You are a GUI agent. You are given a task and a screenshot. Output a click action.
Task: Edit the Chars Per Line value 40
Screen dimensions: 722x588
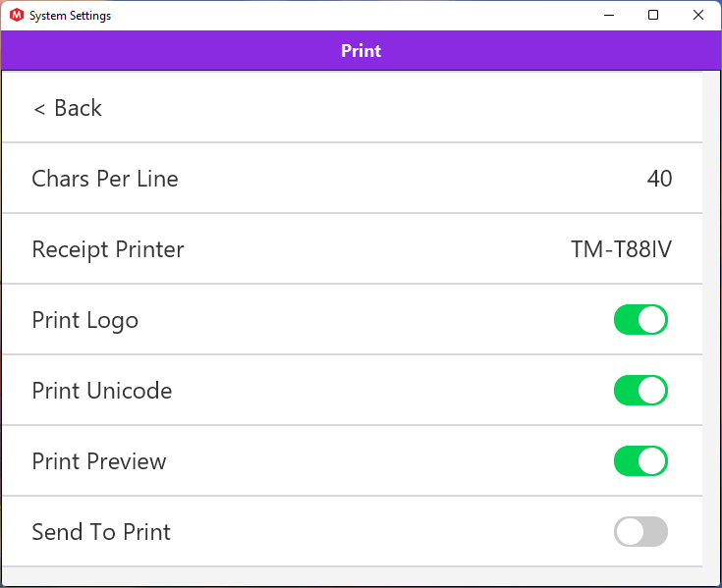[659, 179]
